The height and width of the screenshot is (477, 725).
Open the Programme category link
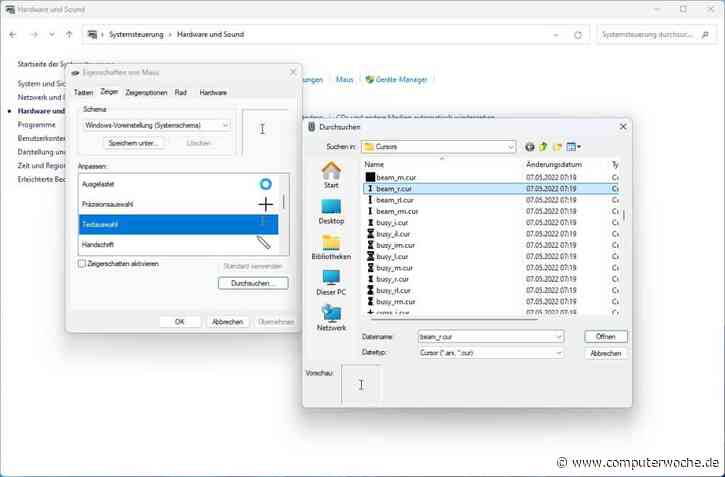[37, 125]
